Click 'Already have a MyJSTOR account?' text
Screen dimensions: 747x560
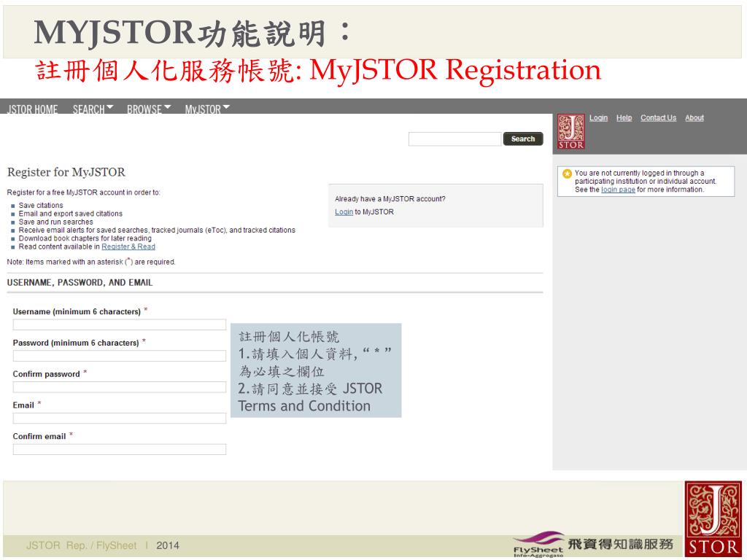coord(390,199)
